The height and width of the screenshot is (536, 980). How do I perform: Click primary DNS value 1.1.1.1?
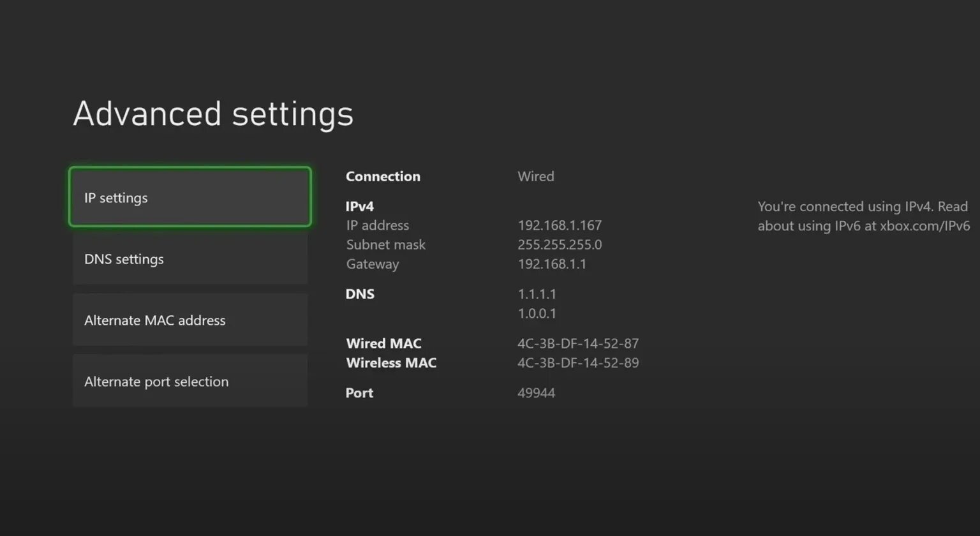pos(537,294)
